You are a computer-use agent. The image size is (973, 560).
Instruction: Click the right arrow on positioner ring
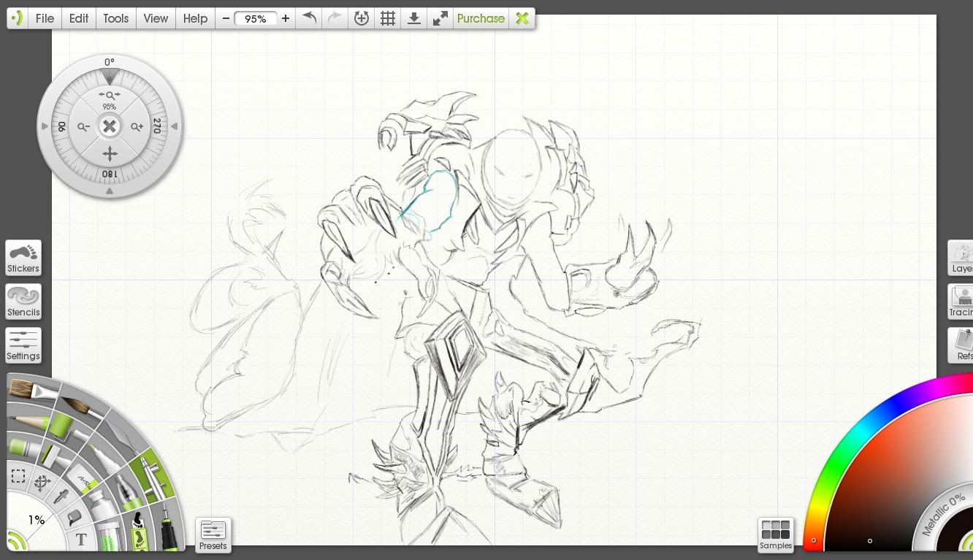click(x=175, y=126)
